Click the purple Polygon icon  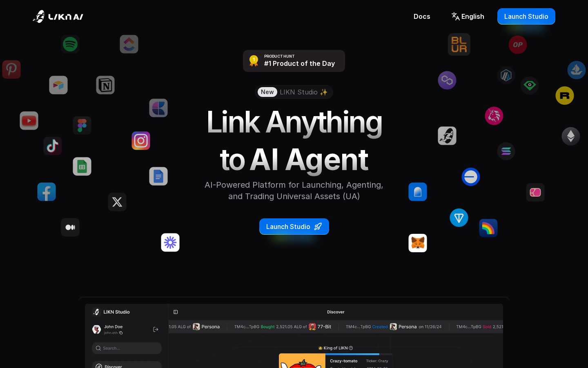[447, 80]
